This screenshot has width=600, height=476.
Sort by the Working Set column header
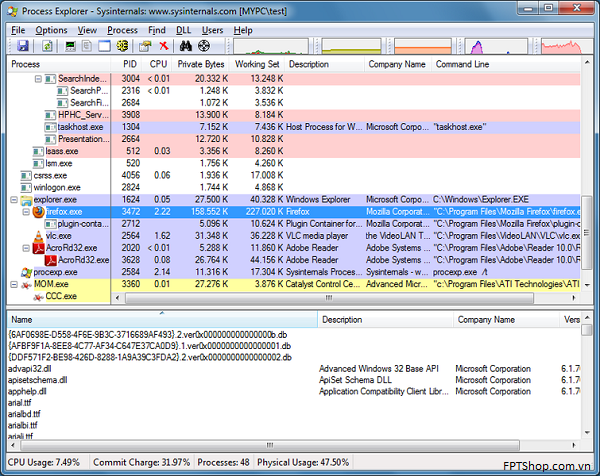257,64
